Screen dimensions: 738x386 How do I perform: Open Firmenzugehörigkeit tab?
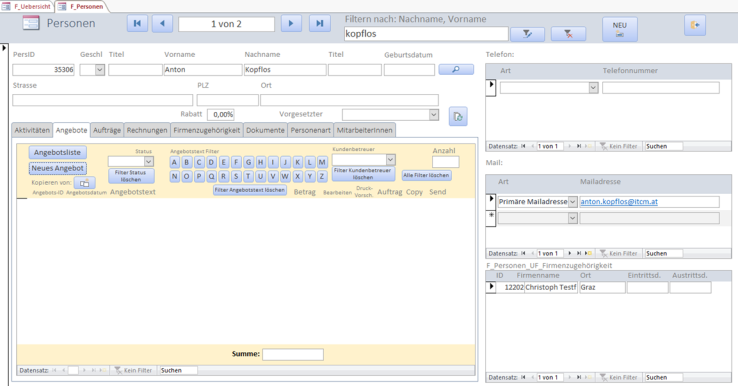pyautogui.click(x=207, y=130)
